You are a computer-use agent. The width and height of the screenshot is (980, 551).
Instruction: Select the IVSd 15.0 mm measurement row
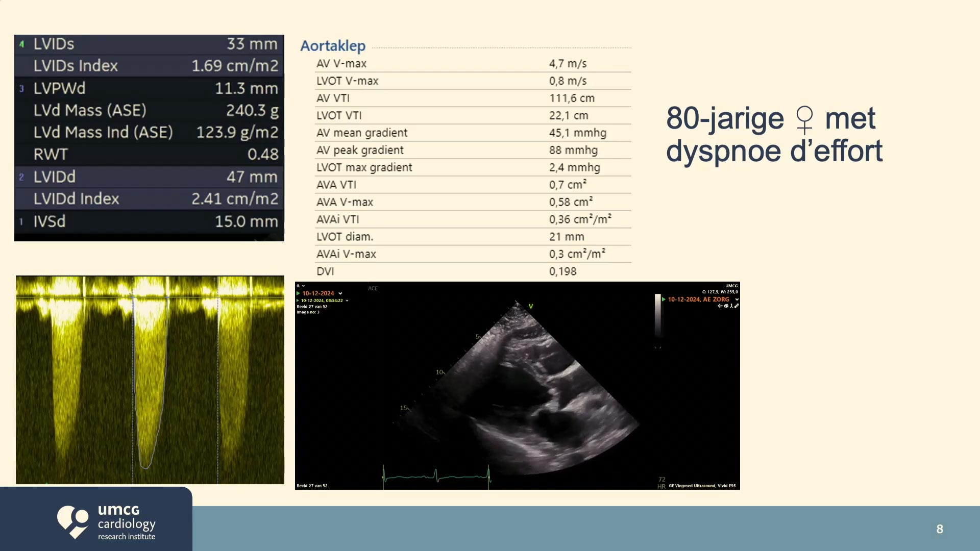click(x=149, y=221)
